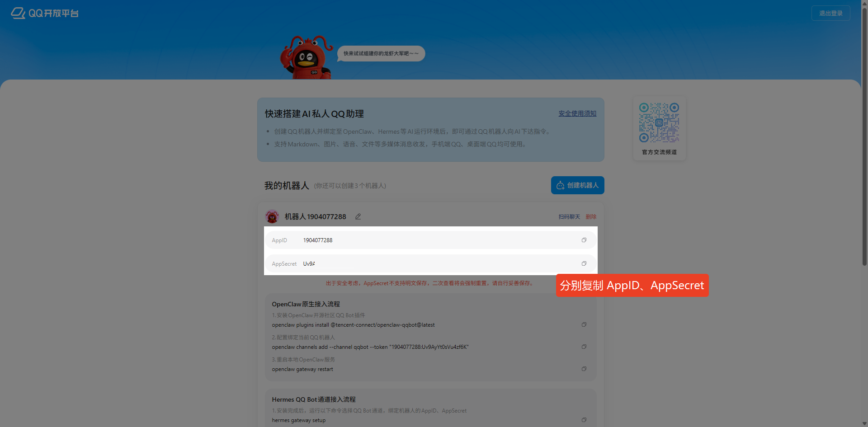Click the edit pencil icon beside 机器人1904077288
868x427 pixels.
point(358,216)
